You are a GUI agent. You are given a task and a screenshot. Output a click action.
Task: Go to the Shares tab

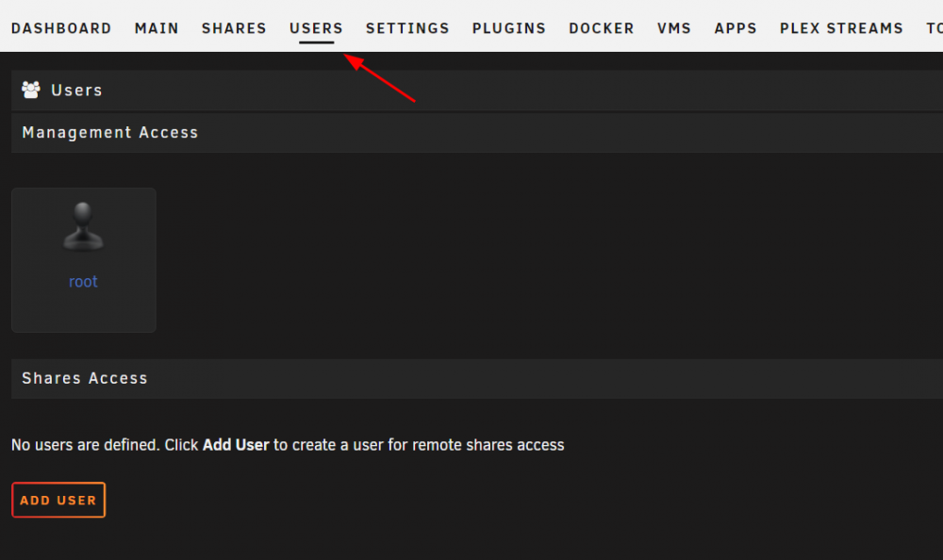pos(234,28)
